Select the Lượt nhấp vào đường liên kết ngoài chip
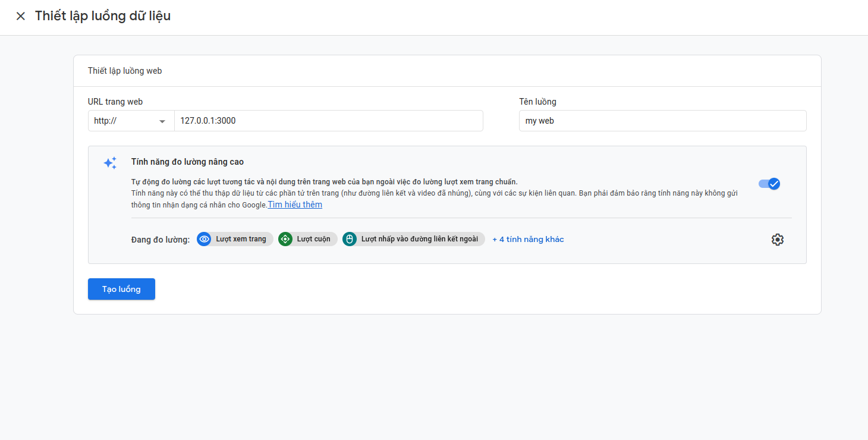The image size is (868, 440). (x=419, y=239)
